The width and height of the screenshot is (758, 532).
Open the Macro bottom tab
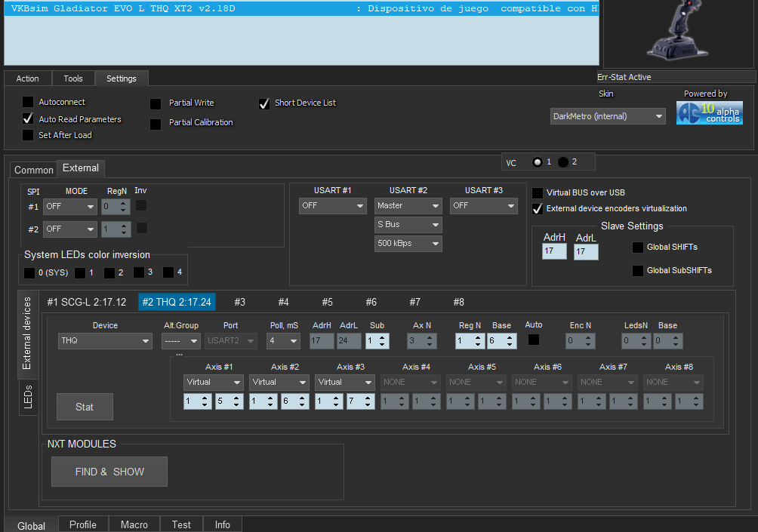tap(134, 524)
